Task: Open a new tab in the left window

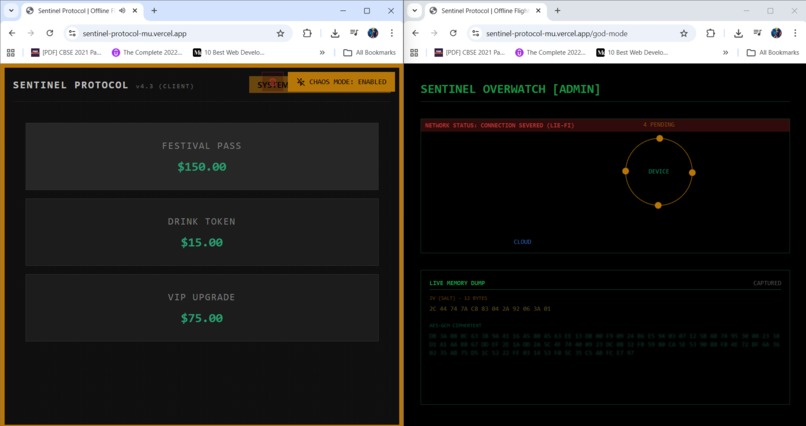Action: pyautogui.click(x=154, y=10)
